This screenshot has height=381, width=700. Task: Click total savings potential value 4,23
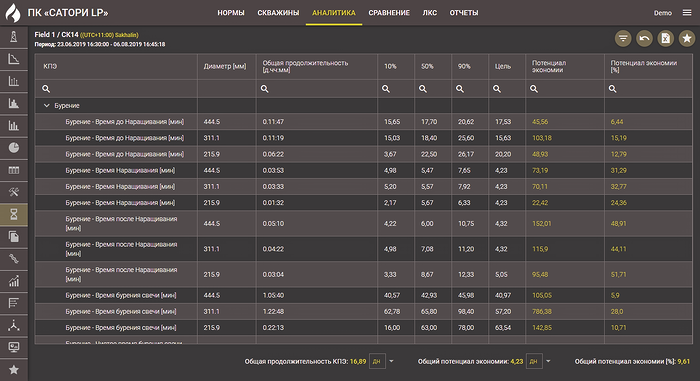517,361
